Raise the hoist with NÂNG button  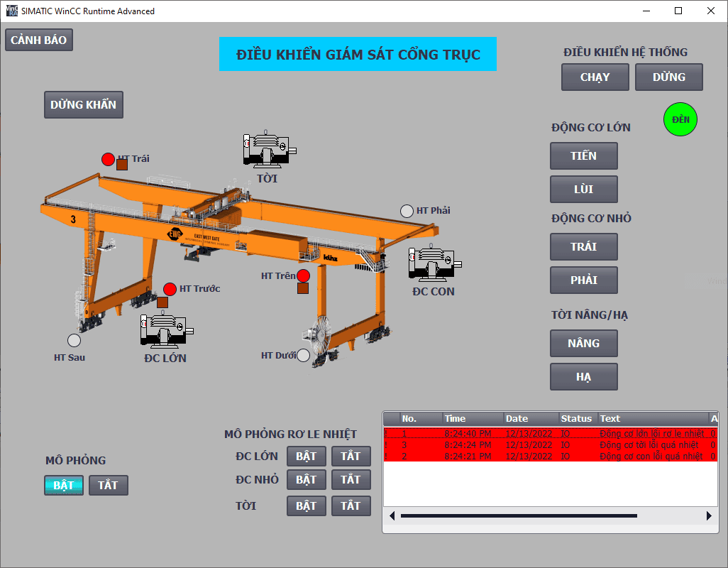click(x=584, y=344)
